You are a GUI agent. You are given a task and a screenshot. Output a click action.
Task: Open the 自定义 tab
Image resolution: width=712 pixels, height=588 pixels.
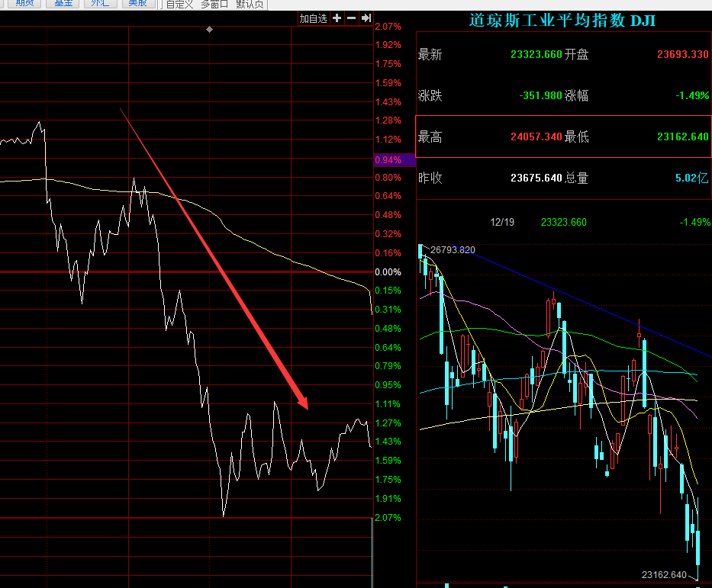click(180, 5)
